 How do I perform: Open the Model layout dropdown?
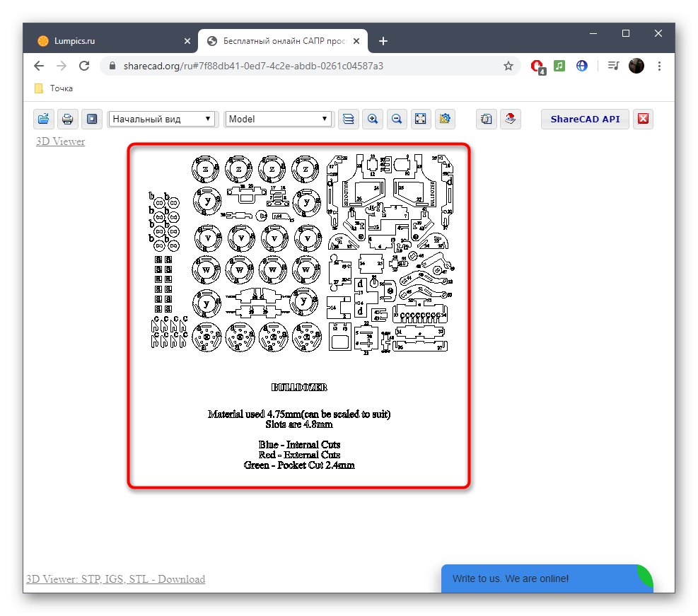pos(278,119)
